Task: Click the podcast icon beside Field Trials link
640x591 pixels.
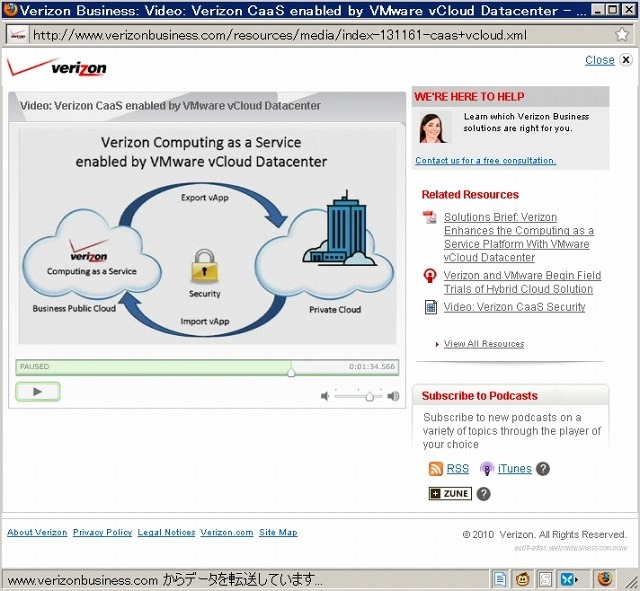Action: [x=429, y=276]
